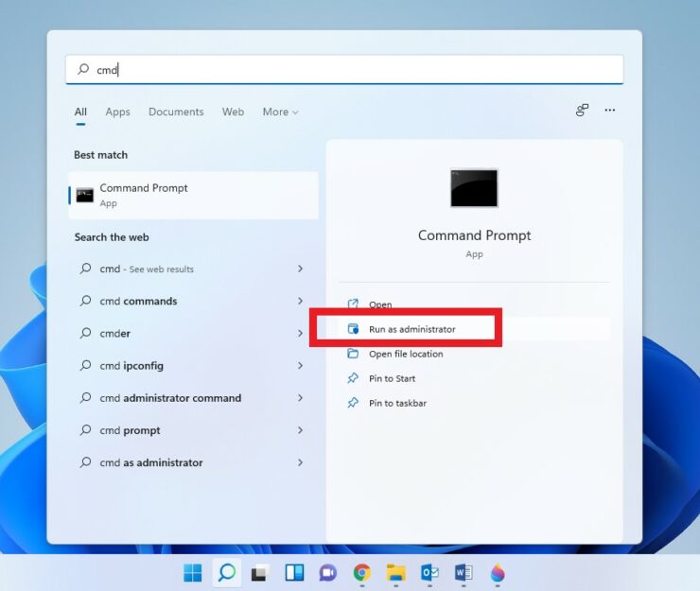Open File Explorer from the taskbar
This screenshot has width=700, height=591.
click(x=396, y=573)
